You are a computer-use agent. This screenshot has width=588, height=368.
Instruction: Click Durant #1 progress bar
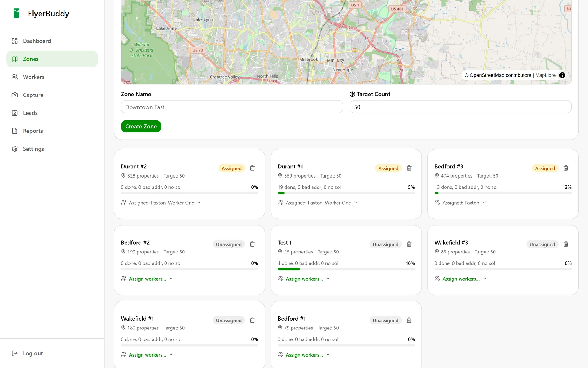tap(346, 193)
